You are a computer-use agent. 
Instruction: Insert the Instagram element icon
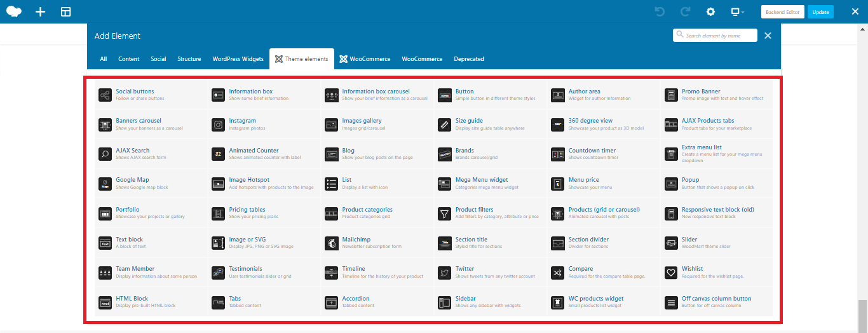click(x=218, y=125)
